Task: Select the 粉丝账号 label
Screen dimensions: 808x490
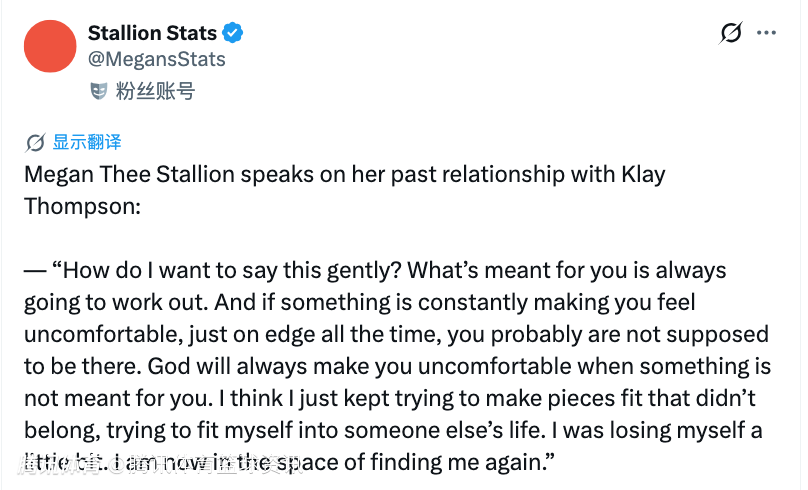Action: click(155, 91)
